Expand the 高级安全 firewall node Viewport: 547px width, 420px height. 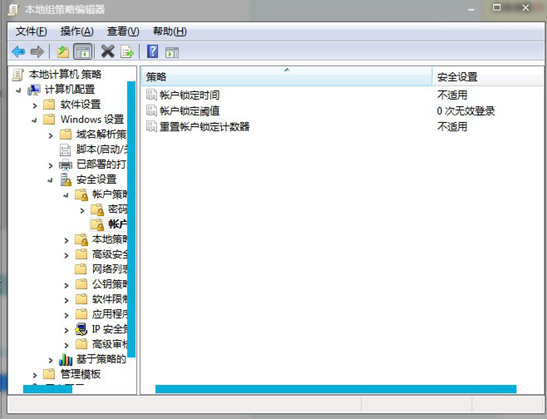pos(66,256)
